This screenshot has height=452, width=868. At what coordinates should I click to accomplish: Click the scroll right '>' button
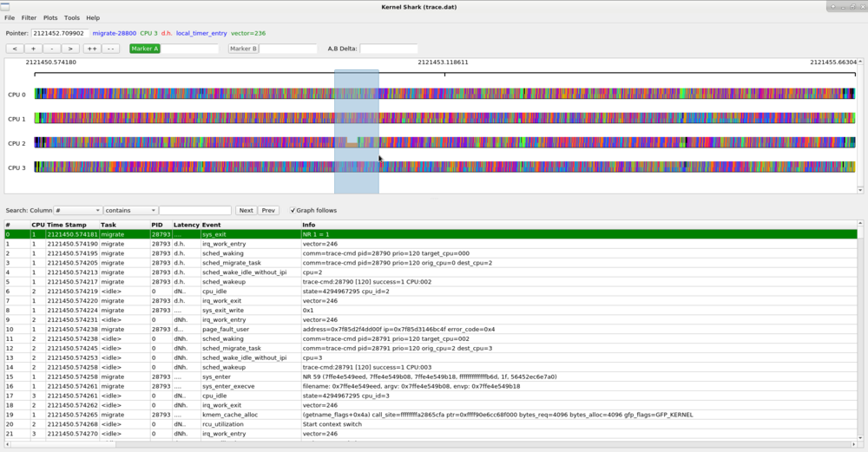pyautogui.click(x=70, y=49)
